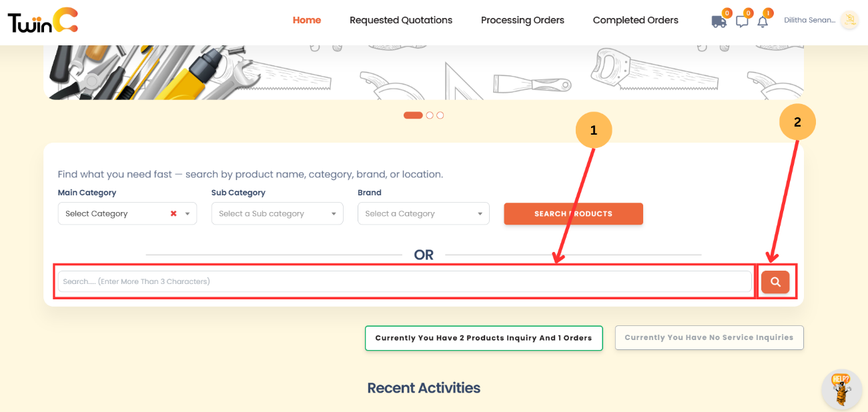Open the Completed Orders section
The width and height of the screenshot is (868, 412).
634,20
